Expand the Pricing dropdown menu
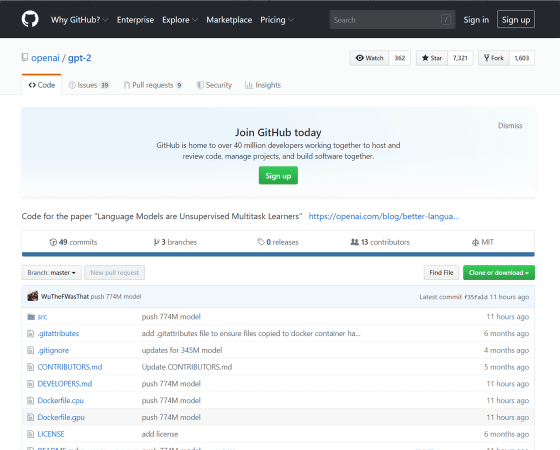560x450 pixels. [x=277, y=20]
